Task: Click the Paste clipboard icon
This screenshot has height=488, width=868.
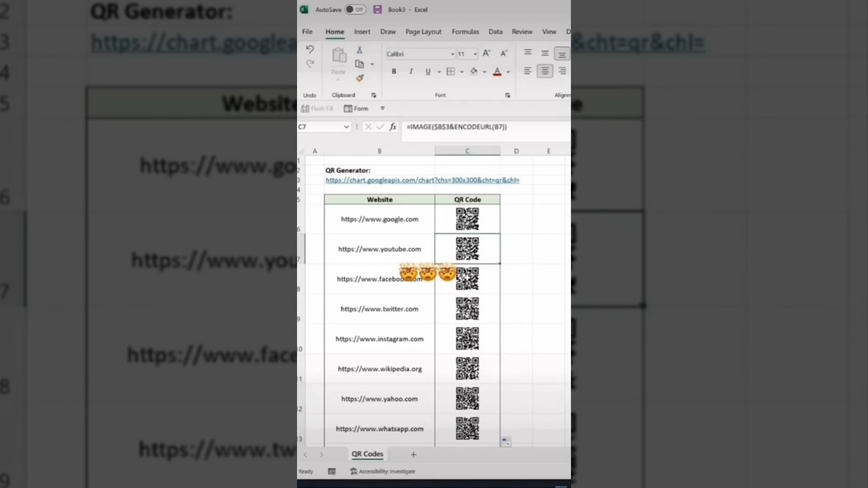Action: [339, 57]
